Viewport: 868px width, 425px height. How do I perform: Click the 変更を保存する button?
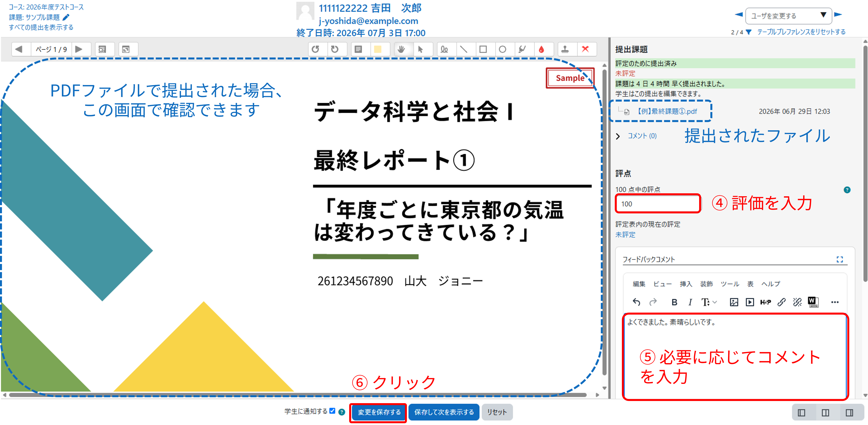(379, 412)
